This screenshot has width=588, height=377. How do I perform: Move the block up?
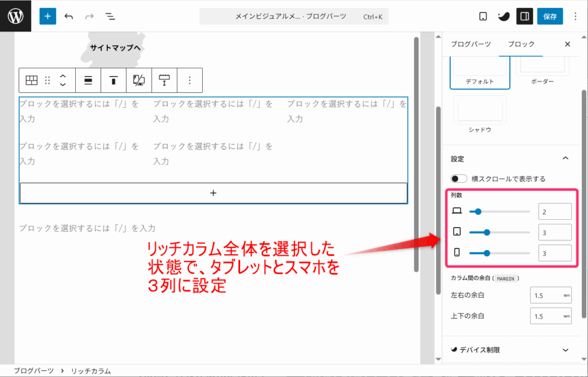[63, 76]
